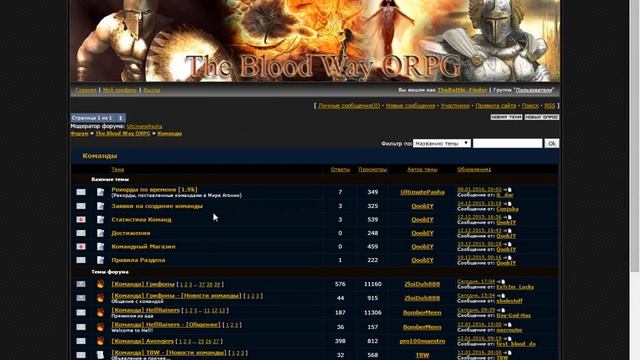
Task: Click the red status icon beside Командный Магазин
Action: (81, 246)
